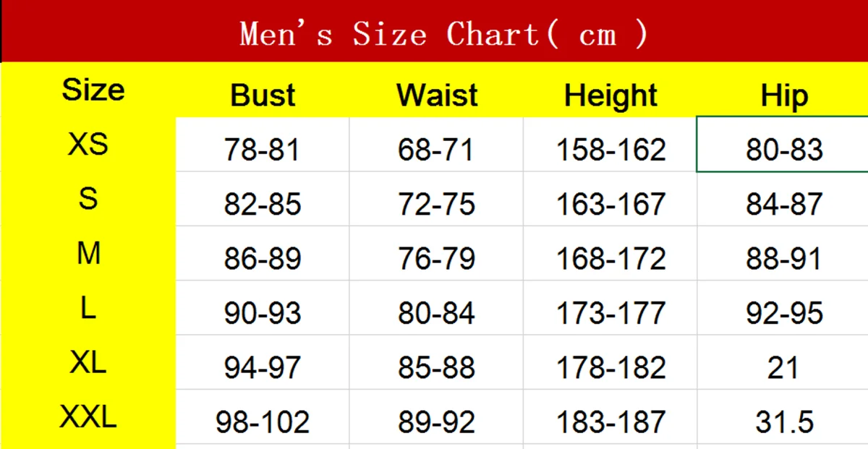
Task: Select the M size row label
Action: coord(88,253)
